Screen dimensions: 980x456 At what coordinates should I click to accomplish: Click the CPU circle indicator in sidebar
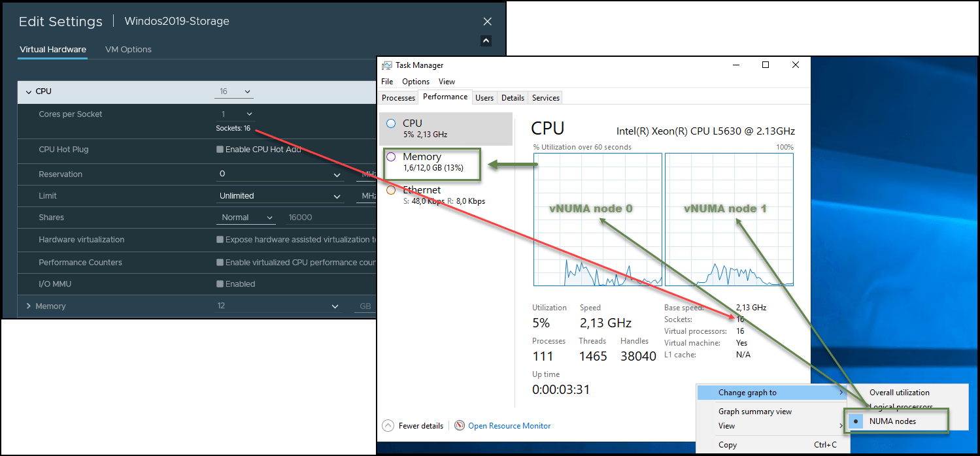coord(391,123)
